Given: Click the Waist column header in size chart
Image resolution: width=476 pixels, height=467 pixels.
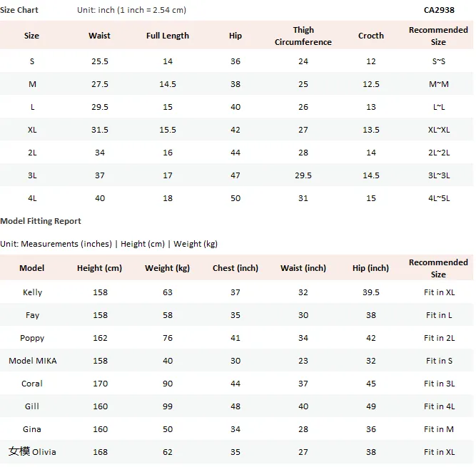Looking at the screenshot, I should coord(99,36).
